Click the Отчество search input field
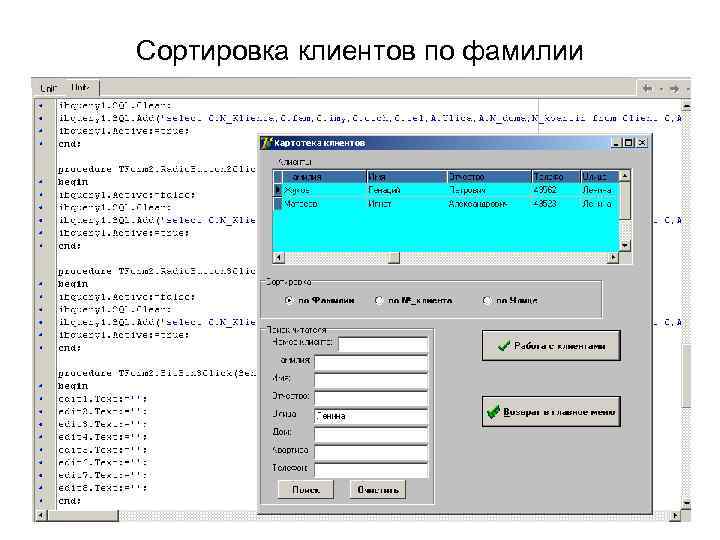Screen dimensions: 720x540 pos(371,398)
